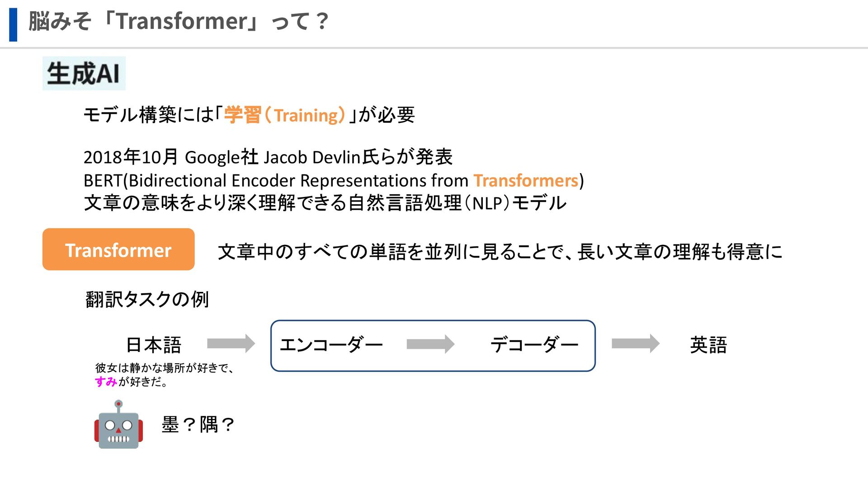Click the 文章中のすべての単語 description text

click(500, 252)
